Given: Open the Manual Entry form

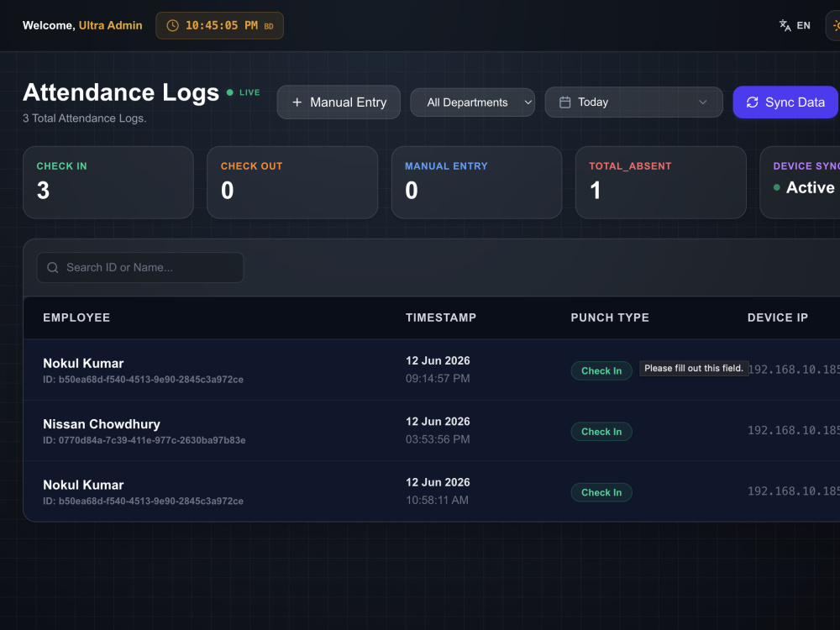Looking at the screenshot, I should (x=339, y=102).
